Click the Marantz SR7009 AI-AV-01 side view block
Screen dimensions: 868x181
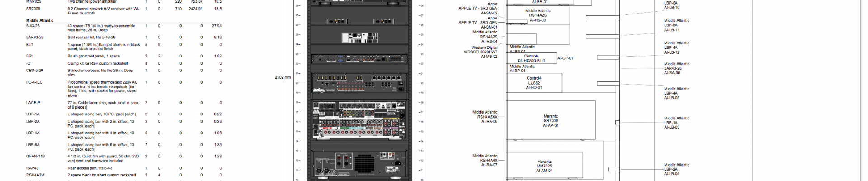[551, 121]
